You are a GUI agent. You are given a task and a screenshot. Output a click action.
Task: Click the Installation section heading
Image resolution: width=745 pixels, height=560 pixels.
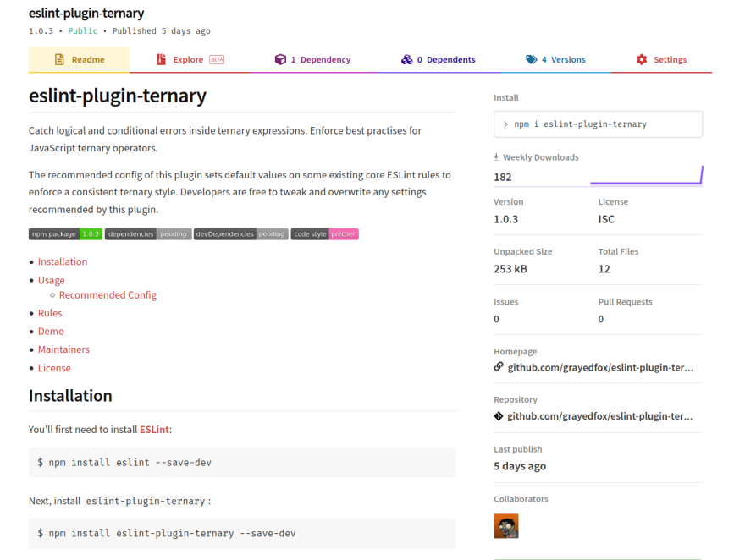[70, 396]
